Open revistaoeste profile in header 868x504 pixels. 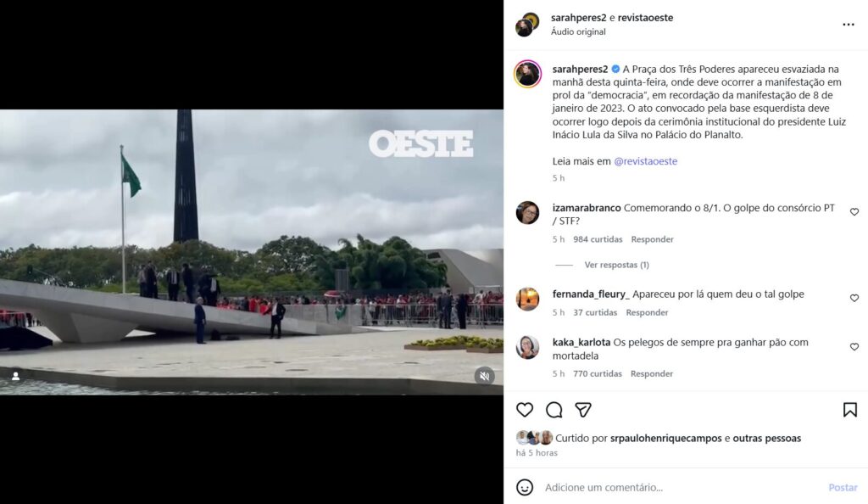click(x=645, y=18)
